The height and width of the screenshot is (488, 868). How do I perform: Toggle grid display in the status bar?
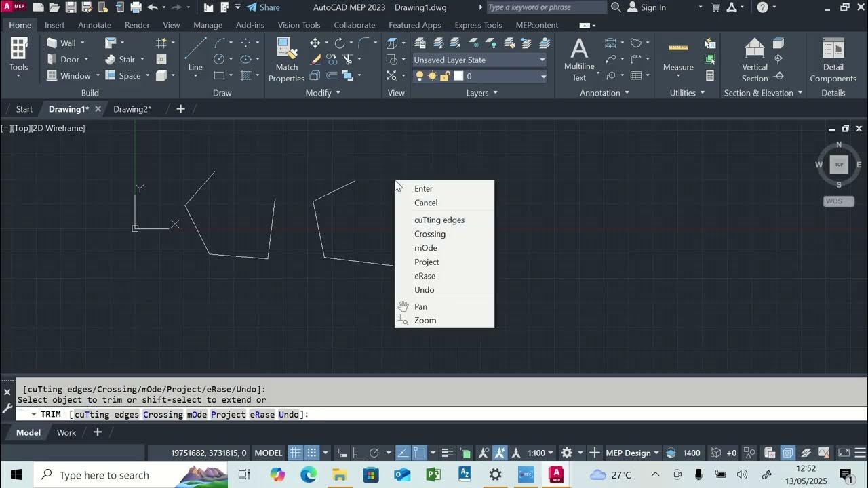pyautogui.click(x=296, y=452)
